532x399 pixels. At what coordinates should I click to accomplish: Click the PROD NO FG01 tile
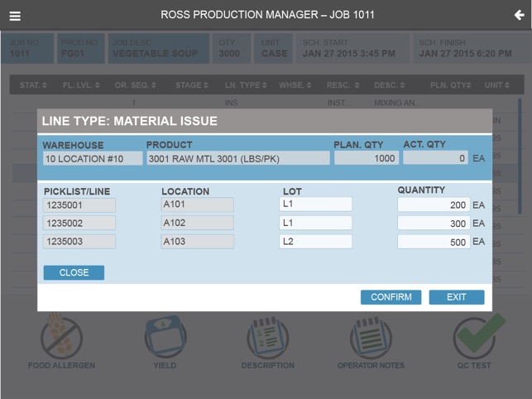coord(81,48)
